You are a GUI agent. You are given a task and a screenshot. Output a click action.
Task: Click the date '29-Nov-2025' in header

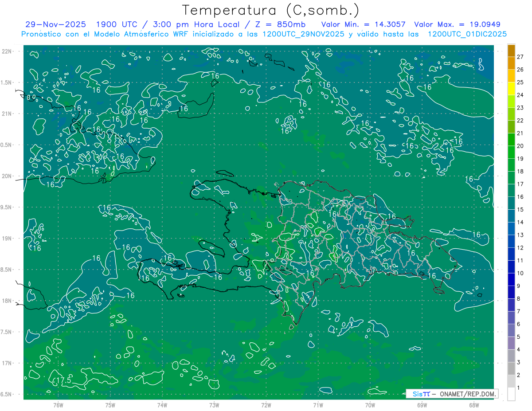56,24
